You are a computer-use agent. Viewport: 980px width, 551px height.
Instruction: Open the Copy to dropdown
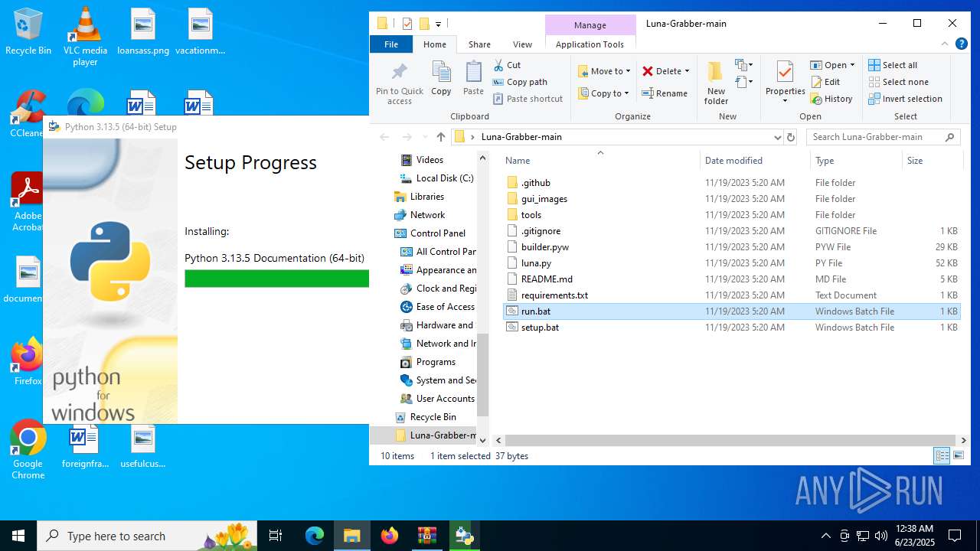[x=604, y=93]
